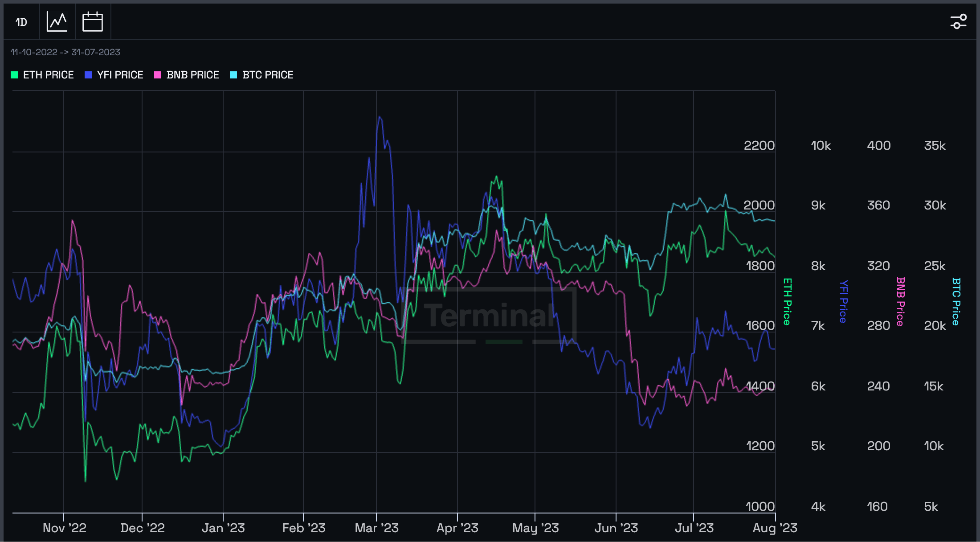The image size is (980, 542).
Task: Click the Mar '23 x-axis label
Action: pos(377,528)
